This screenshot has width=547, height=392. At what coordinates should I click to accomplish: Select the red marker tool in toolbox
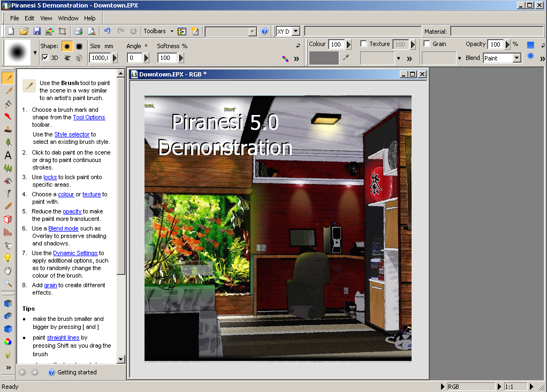click(x=8, y=117)
